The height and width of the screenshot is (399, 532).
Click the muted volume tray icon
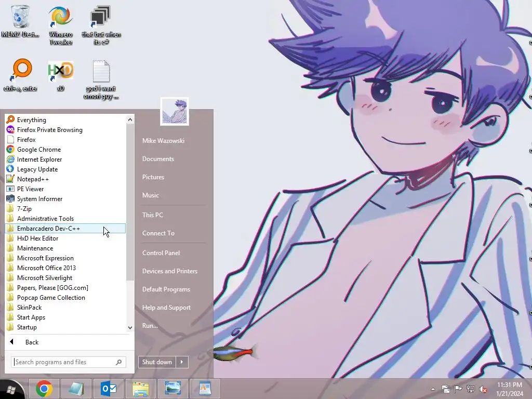point(483,389)
